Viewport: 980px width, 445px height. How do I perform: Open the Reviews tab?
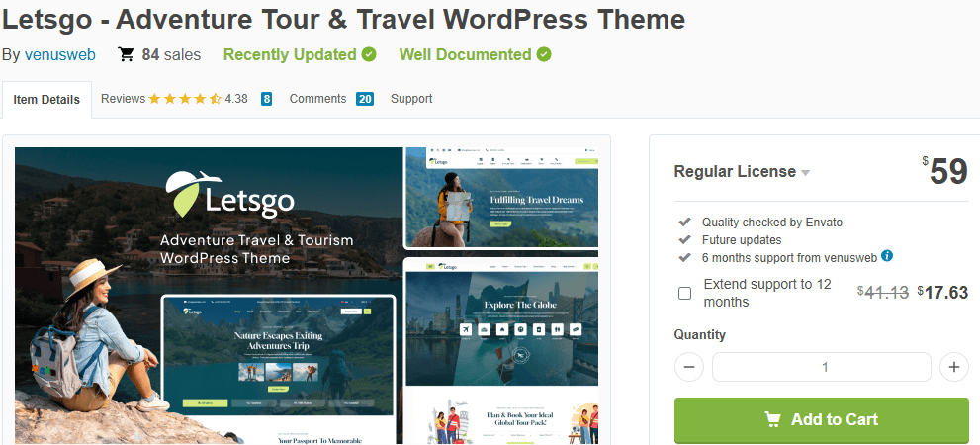click(x=123, y=99)
